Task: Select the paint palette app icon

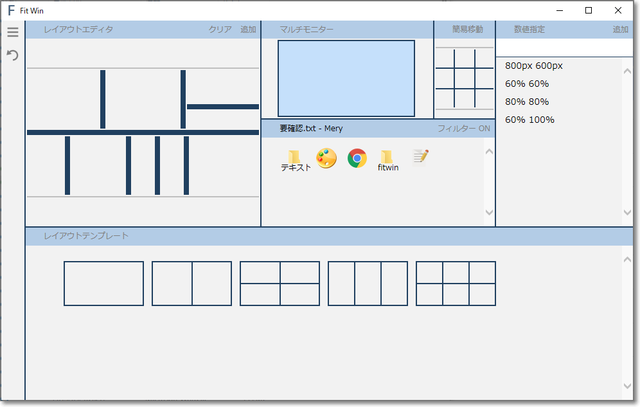Action: [326, 158]
